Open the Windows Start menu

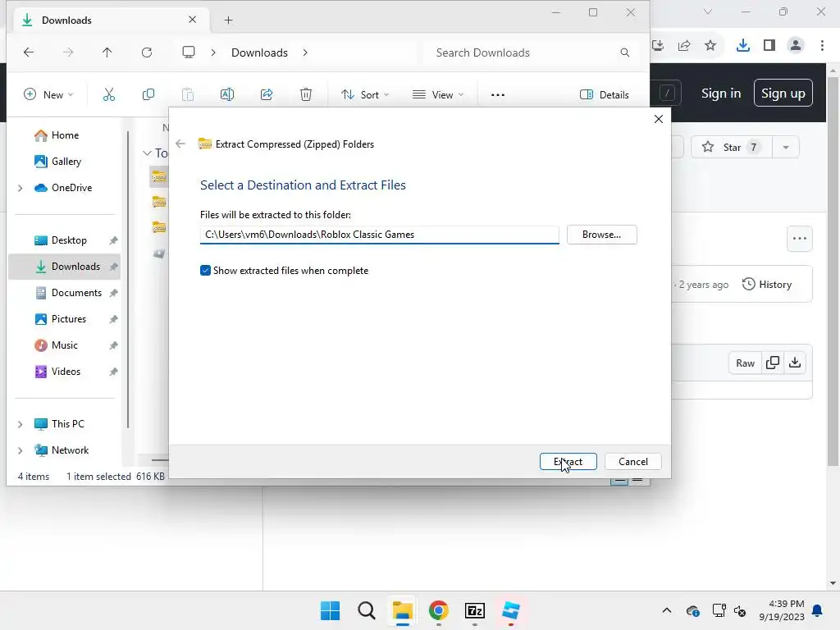coord(330,610)
